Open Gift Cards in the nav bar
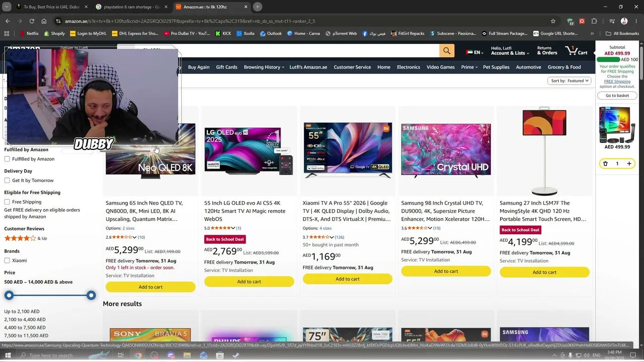The width and height of the screenshot is (644, 362). click(x=226, y=67)
